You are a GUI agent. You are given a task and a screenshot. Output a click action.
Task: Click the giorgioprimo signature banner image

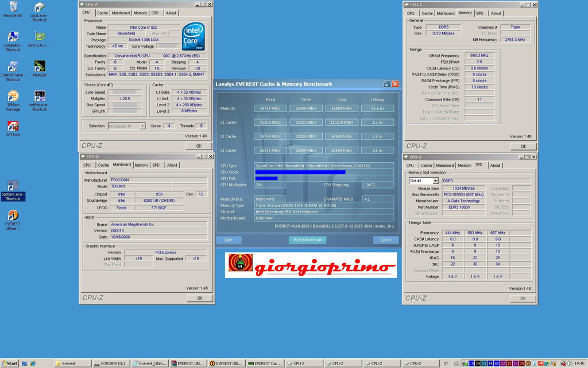[x=311, y=265]
